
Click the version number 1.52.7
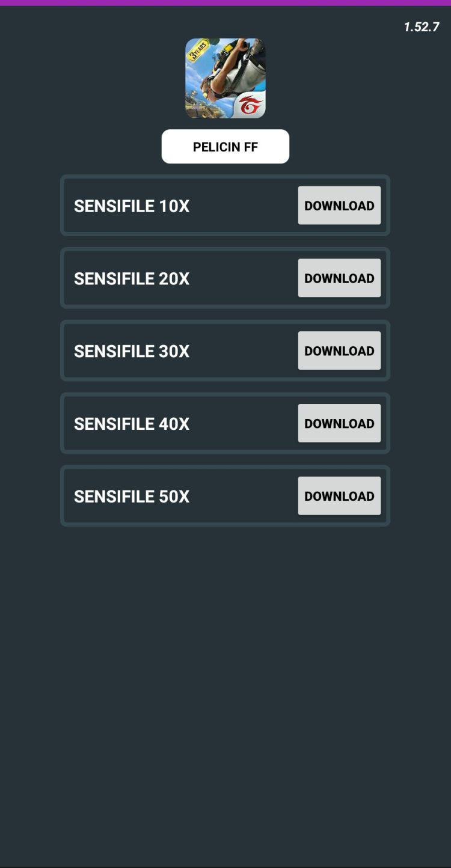422,27
